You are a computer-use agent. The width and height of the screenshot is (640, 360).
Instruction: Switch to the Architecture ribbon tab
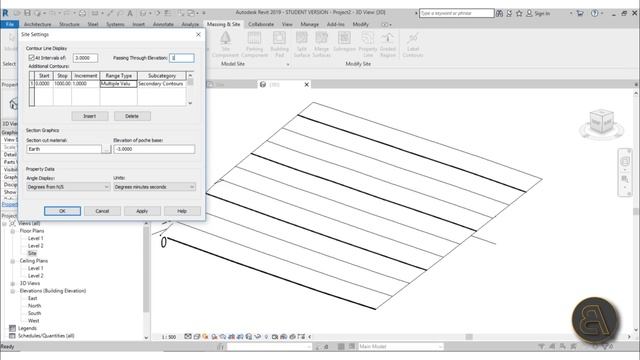[x=38, y=24]
